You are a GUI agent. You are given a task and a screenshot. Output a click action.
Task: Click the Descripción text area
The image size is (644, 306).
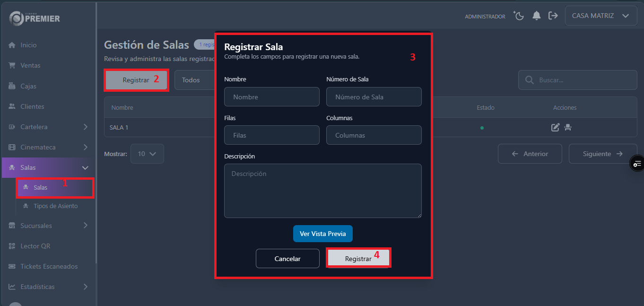tap(322, 191)
